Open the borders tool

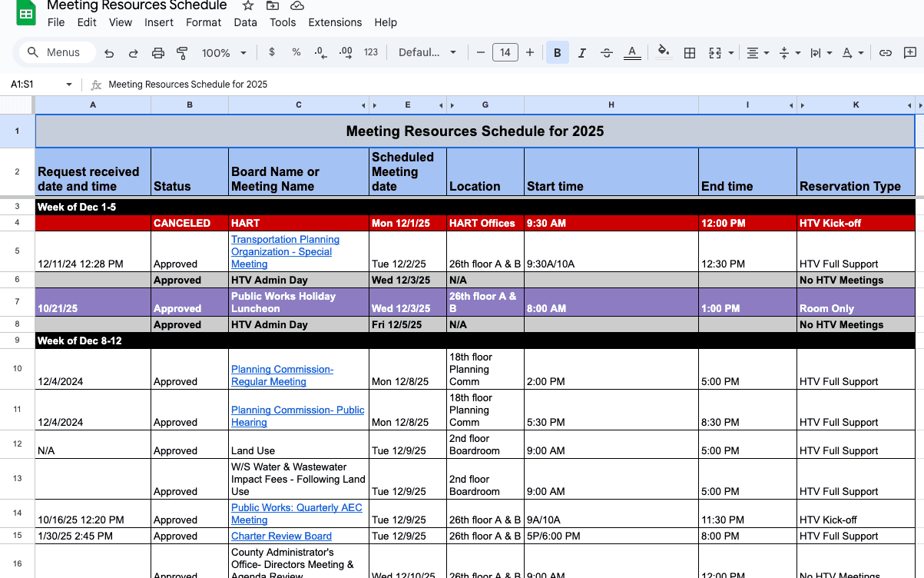[x=690, y=53]
